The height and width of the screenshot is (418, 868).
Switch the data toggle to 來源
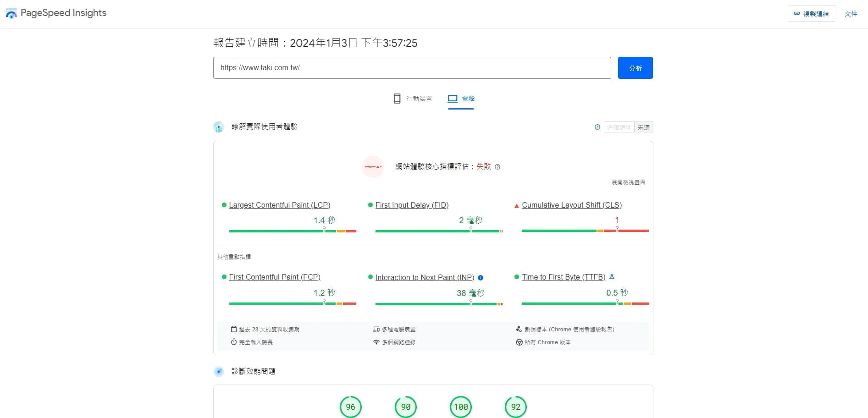click(x=644, y=127)
